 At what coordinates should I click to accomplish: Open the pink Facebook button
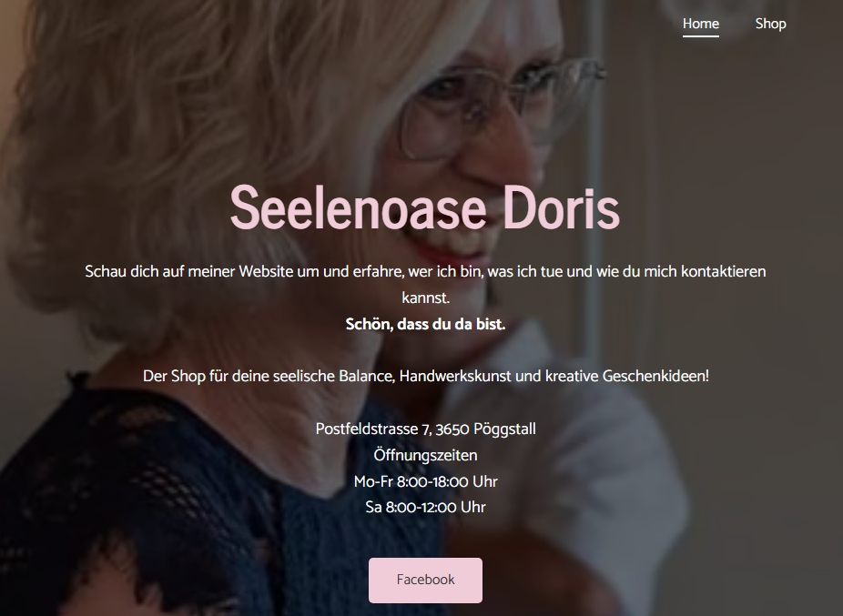coord(425,580)
